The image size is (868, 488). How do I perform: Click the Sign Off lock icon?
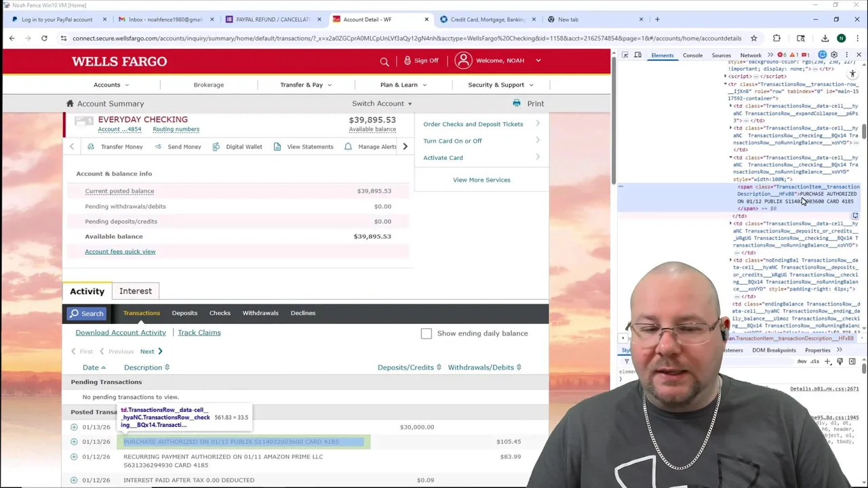click(408, 60)
